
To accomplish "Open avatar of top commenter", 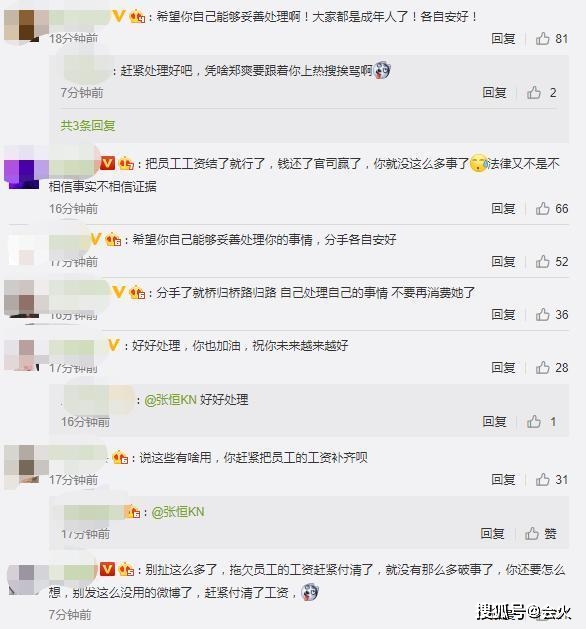I will click(22, 25).
